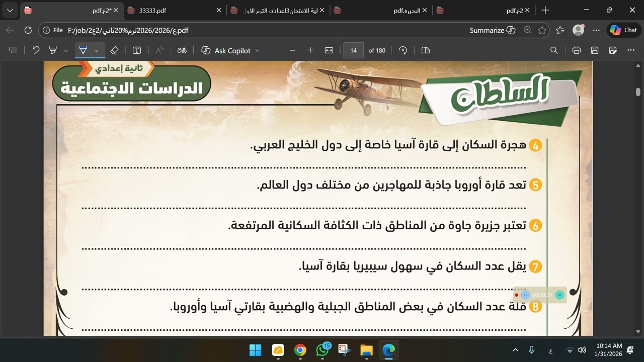Click the vertical scrollbar thumb of the PDF
This screenshot has width=644, height=362.
tap(638, 92)
